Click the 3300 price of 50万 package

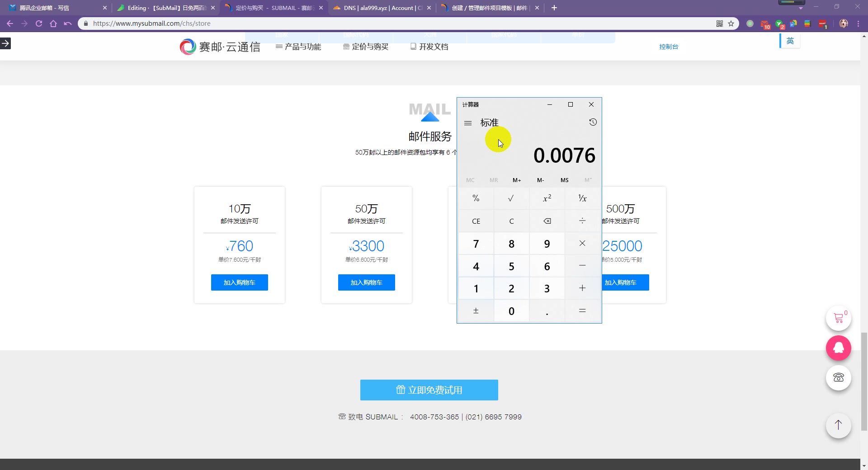pyautogui.click(x=367, y=246)
